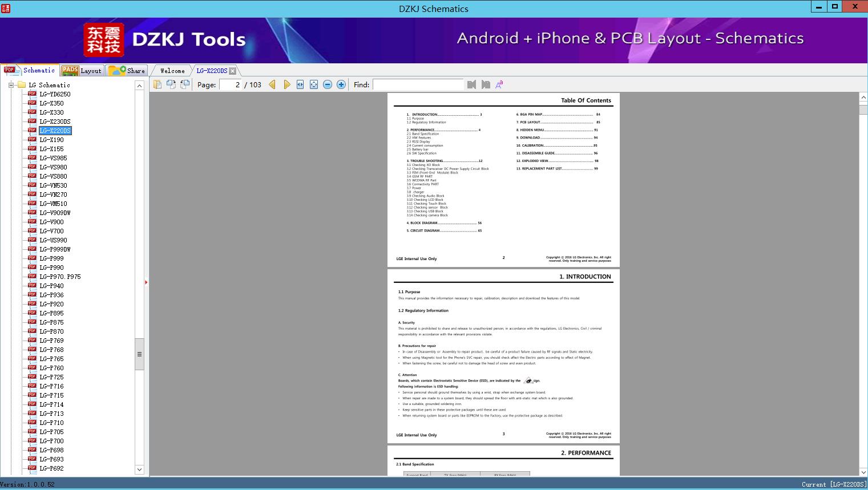This screenshot has height=490, width=868.
Task: Switch to the Schematic tab
Action: (30, 70)
